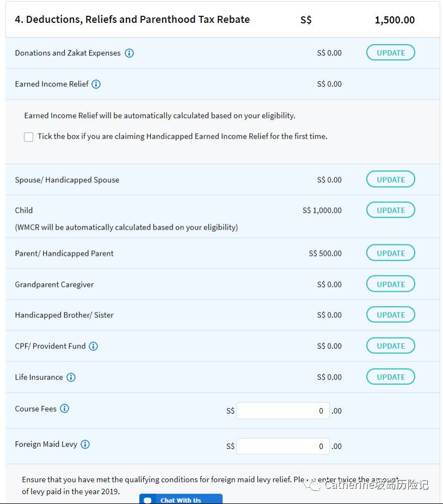Focus the Course Fees amount field
Viewport: 443px width, 504px height.
pos(282,411)
